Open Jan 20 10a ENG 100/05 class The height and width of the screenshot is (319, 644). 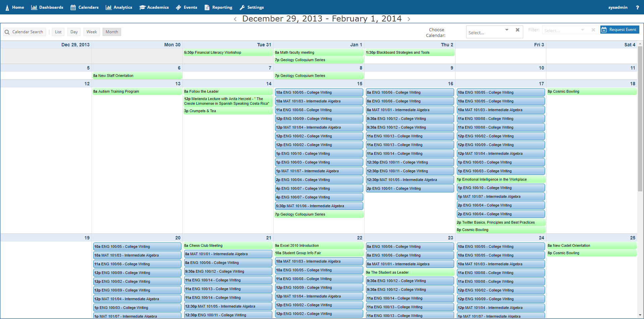coord(137,246)
